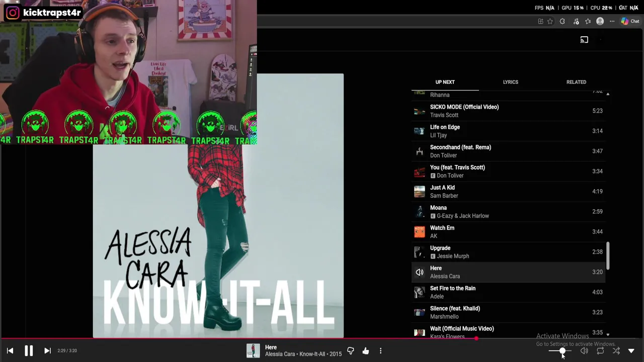The image size is (644, 362).
Task: Play Silence (feat. Khalid) by Marshmello
Action: [508, 312]
